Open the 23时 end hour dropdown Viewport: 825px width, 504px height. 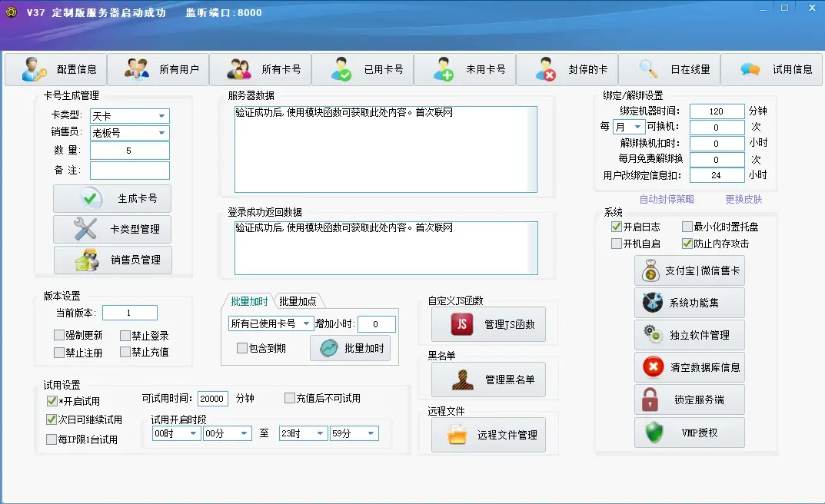tap(303, 433)
